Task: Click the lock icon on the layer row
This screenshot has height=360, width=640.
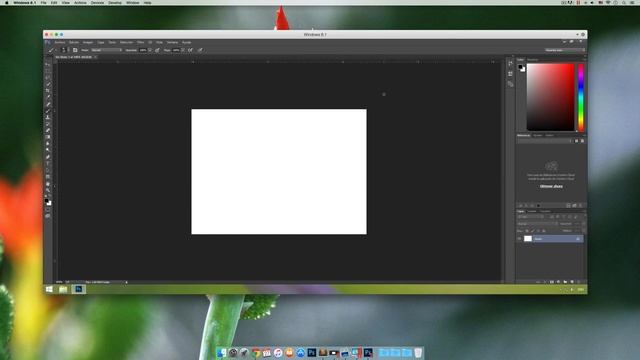Action: coord(578,239)
